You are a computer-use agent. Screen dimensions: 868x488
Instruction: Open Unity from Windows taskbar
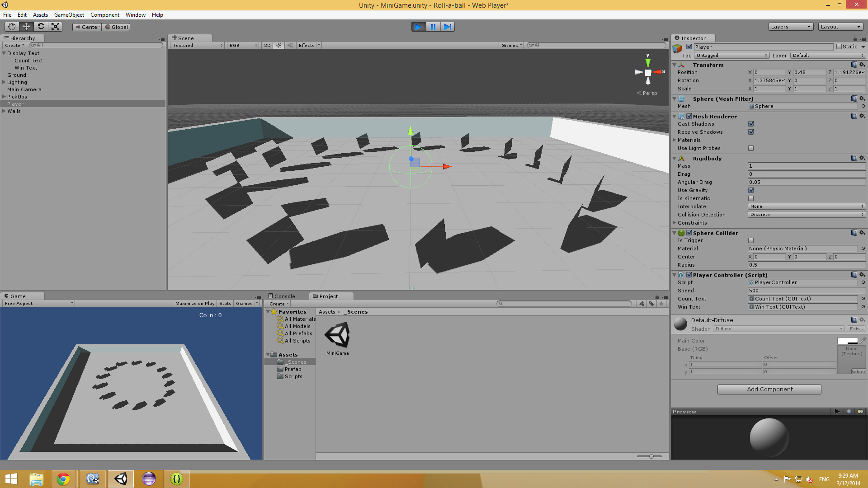click(x=121, y=479)
